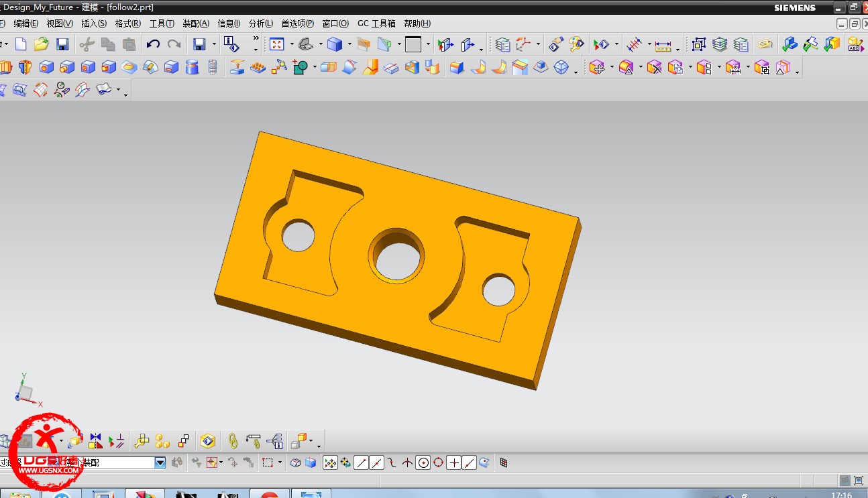Click the taskbar clock showing 17:16
The width and height of the screenshot is (868, 498).
tap(841, 495)
